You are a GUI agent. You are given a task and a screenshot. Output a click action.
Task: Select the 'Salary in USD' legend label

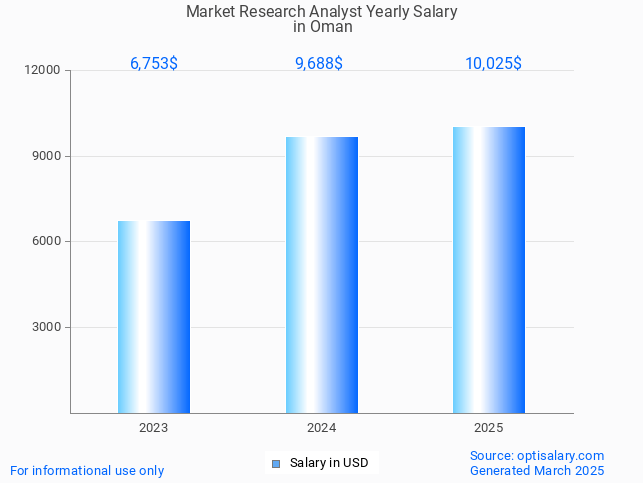(x=329, y=463)
